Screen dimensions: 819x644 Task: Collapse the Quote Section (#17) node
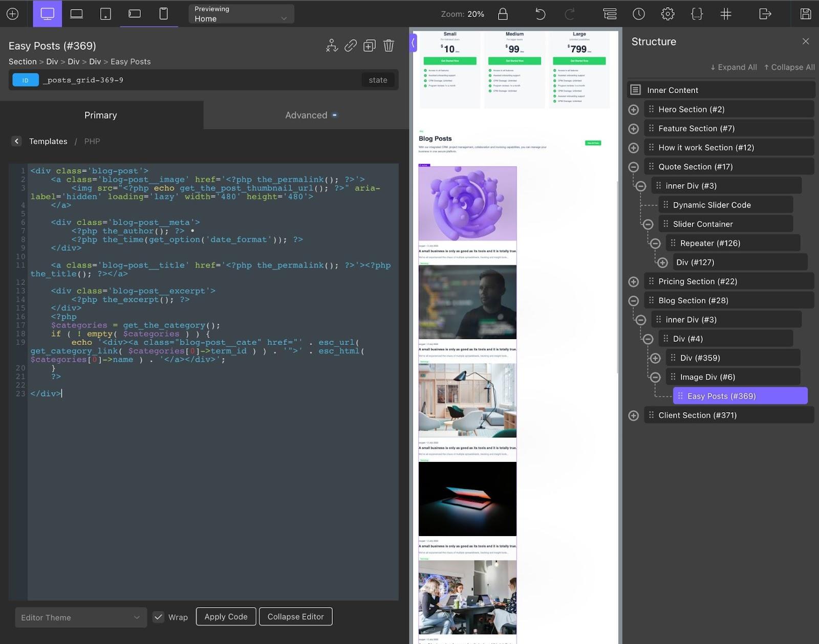[634, 167]
